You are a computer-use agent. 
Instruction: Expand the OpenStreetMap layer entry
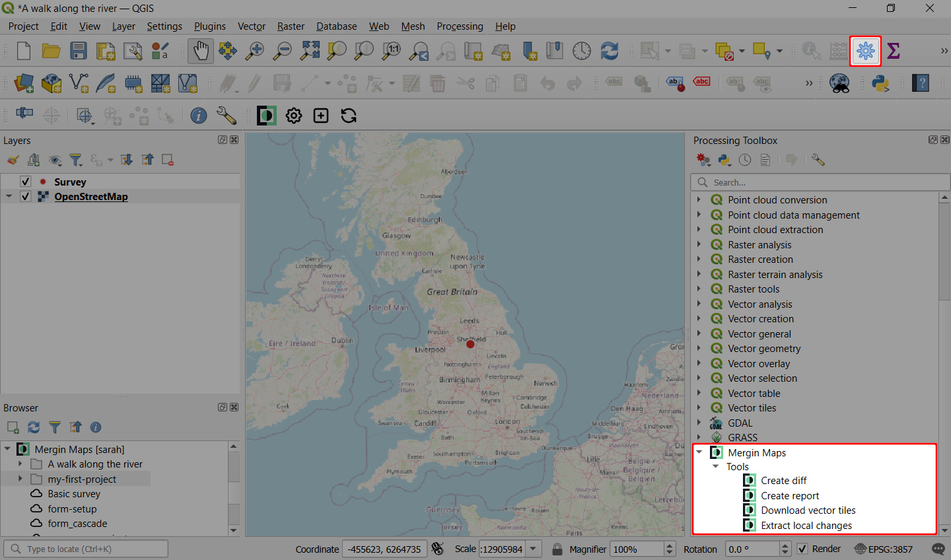point(9,196)
